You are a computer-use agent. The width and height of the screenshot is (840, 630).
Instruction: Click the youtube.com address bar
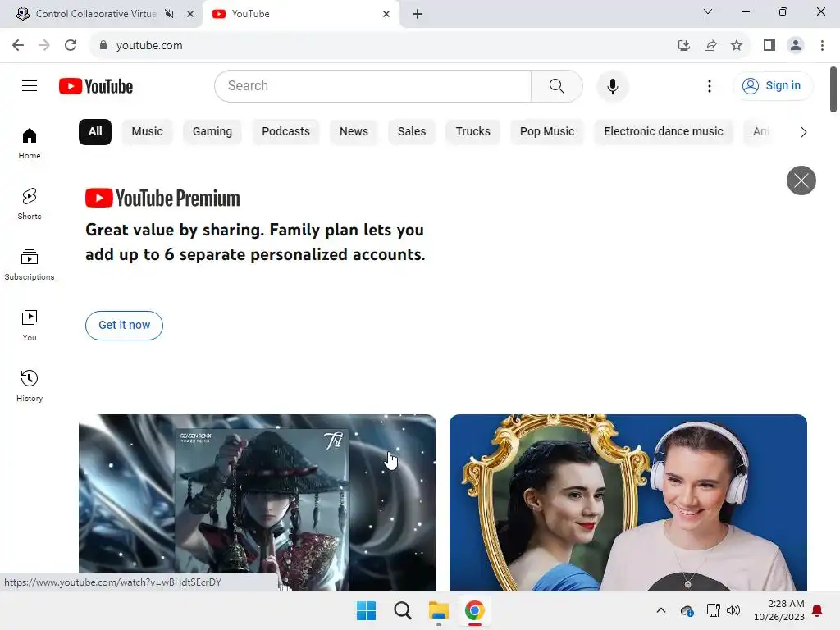coord(386,45)
